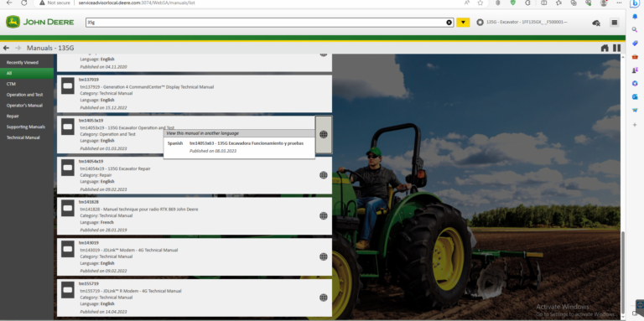Click language globe for tm141828
Screen dimensions: 644x321
point(324,216)
